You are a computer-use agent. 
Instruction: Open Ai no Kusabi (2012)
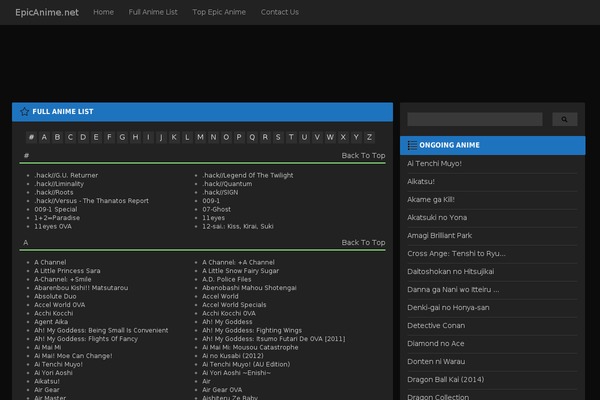point(233,356)
